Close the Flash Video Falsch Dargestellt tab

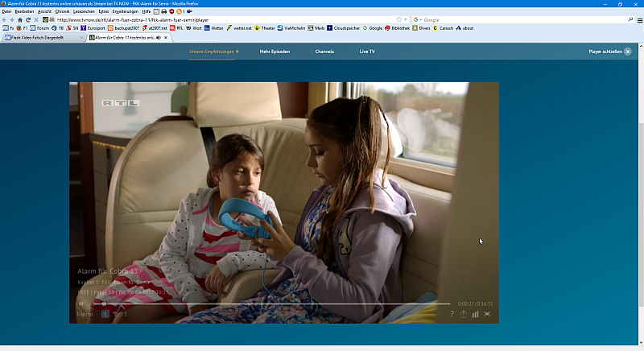click(x=81, y=37)
